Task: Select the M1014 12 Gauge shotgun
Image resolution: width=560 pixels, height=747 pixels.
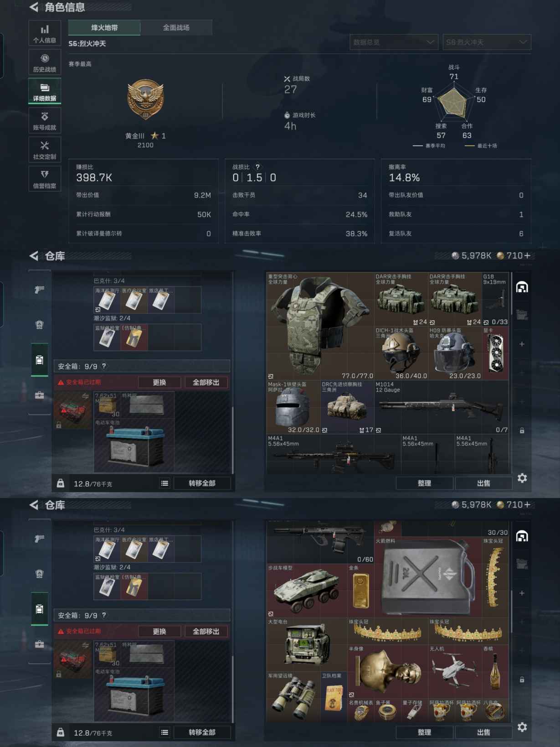Action: coord(442,407)
